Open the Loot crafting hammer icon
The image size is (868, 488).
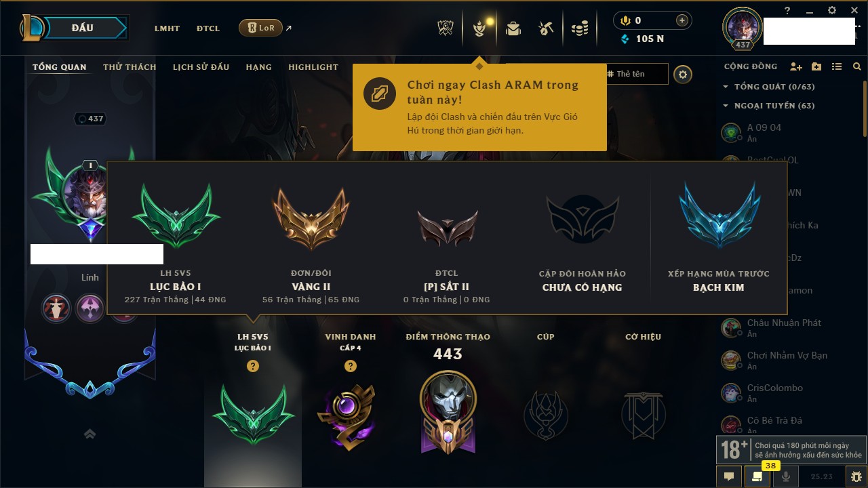546,28
